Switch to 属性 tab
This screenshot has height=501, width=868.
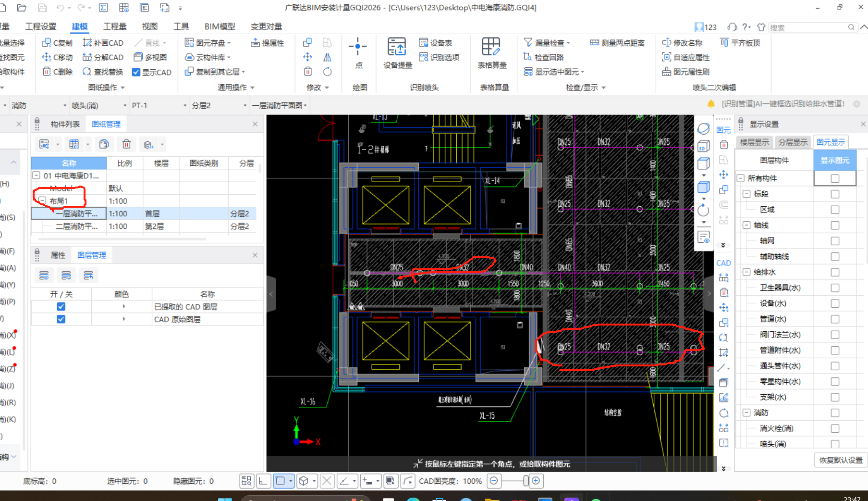[58, 255]
